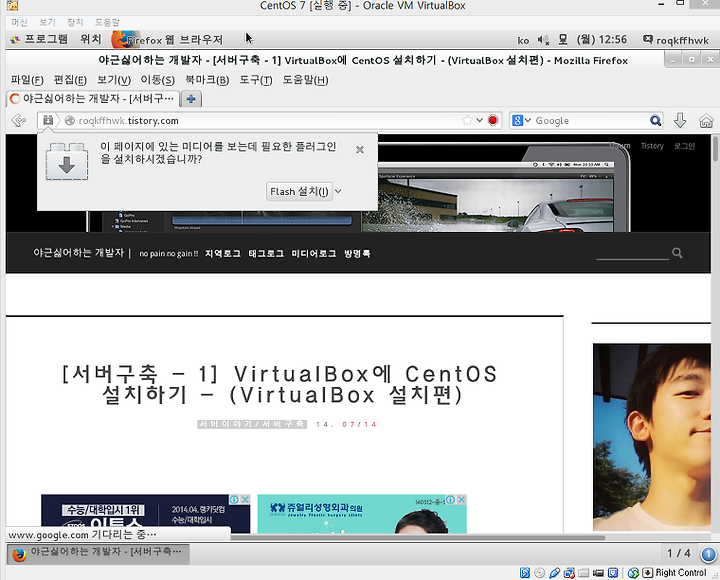Select the 야근싫어하는 개발자 browser tab

pyautogui.click(x=93, y=98)
